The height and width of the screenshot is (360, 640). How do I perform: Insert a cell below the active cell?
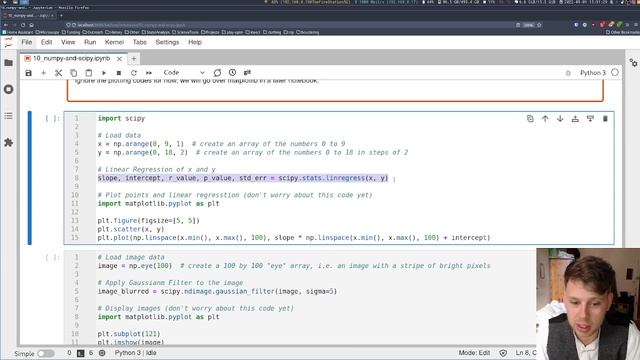(x=590, y=119)
